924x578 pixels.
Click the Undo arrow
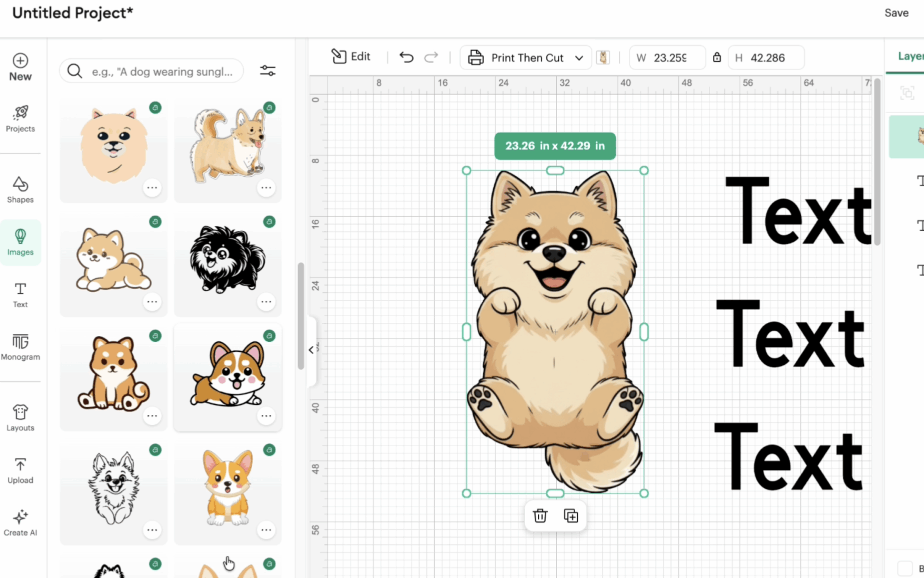tap(406, 57)
